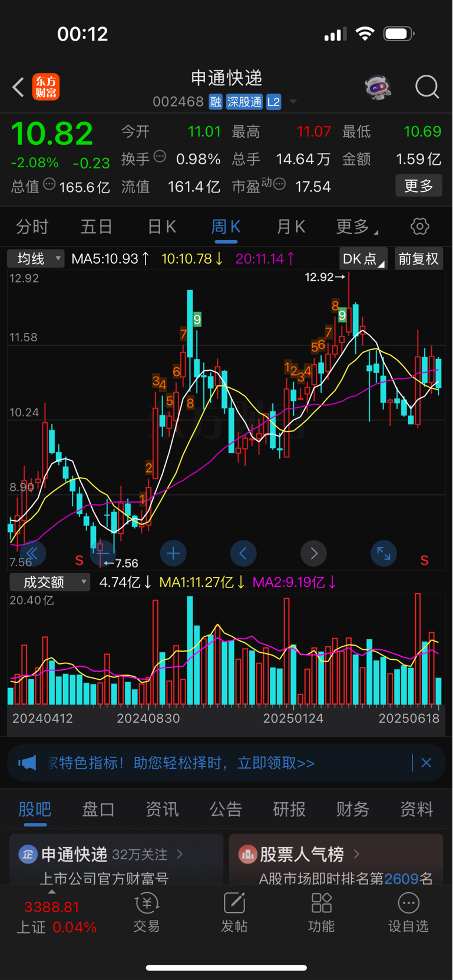The width and height of the screenshot is (453, 980).
Task: Expand stock title dropdown triangle
Action: pyautogui.click(x=293, y=102)
